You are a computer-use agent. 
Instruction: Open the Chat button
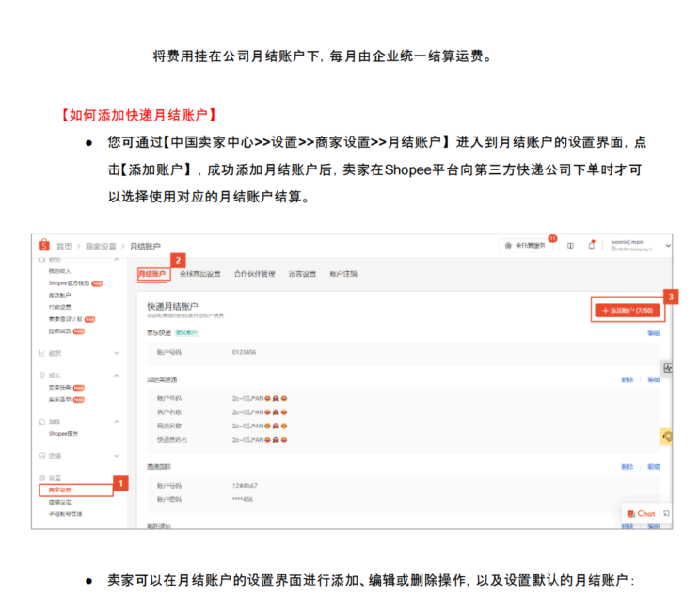(641, 514)
